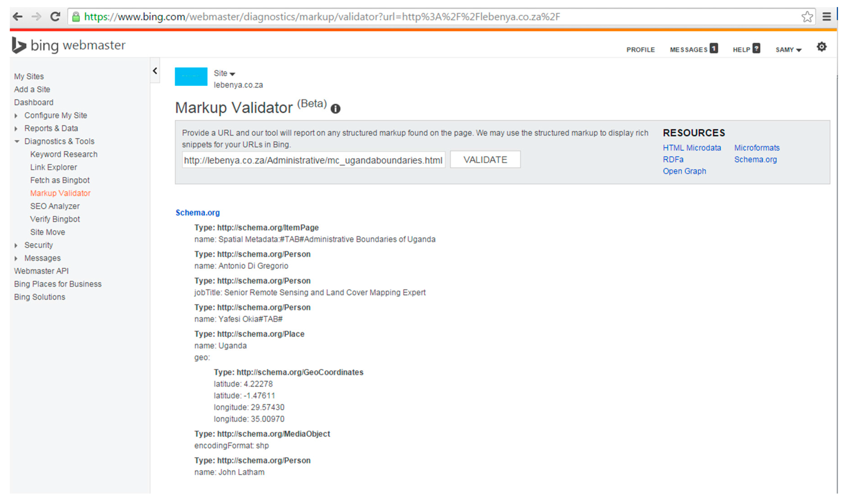845x504 pixels.
Task: Open the Site dropdown selector
Action: pyautogui.click(x=224, y=73)
